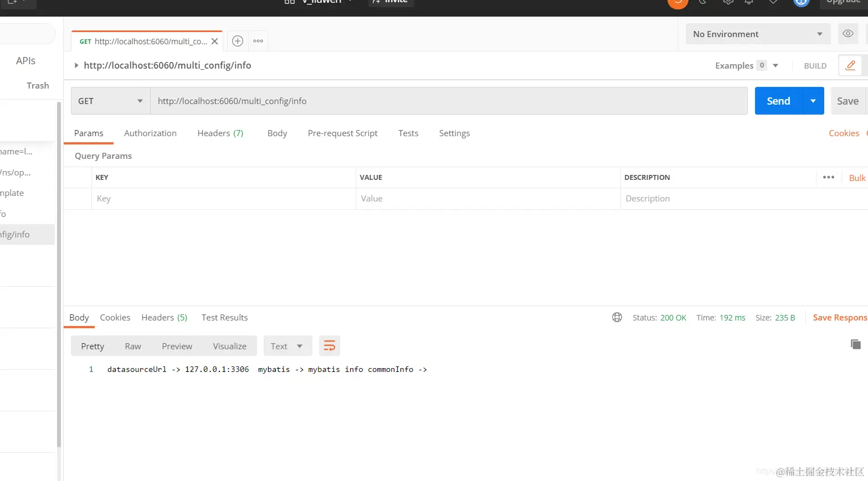Open the request Headers (7) tab
The image size is (868, 481).
pyautogui.click(x=220, y=133)
